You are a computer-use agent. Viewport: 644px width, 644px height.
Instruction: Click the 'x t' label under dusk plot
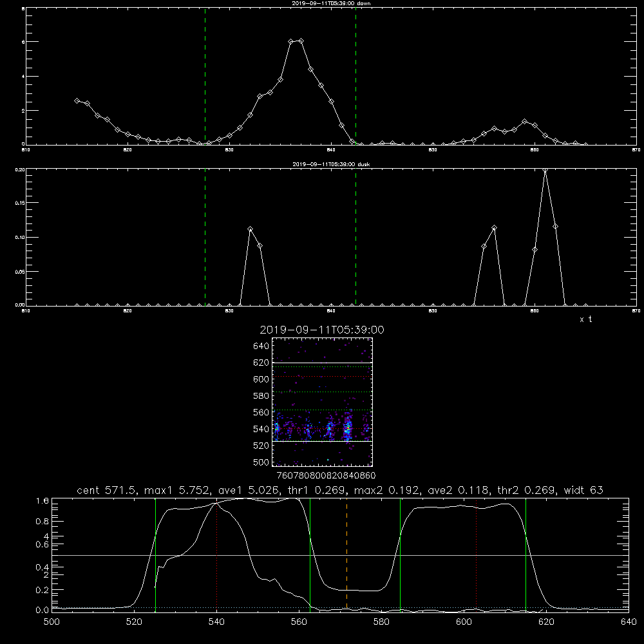(x=585, y=319)
